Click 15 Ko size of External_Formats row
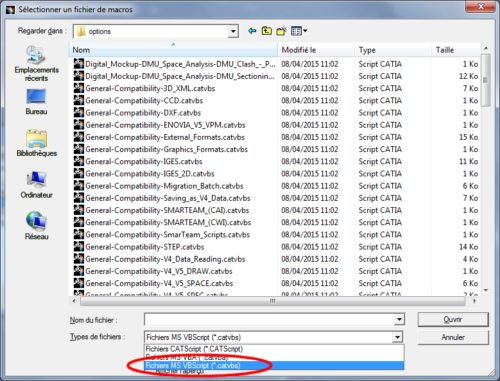Screen dimensions: 500x381 click(x=468, y=137)
